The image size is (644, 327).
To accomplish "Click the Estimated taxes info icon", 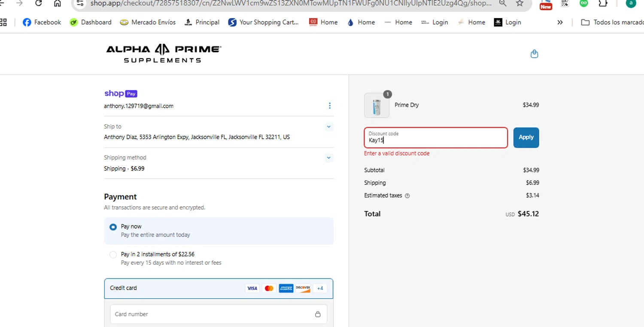I will click(407, 196).
